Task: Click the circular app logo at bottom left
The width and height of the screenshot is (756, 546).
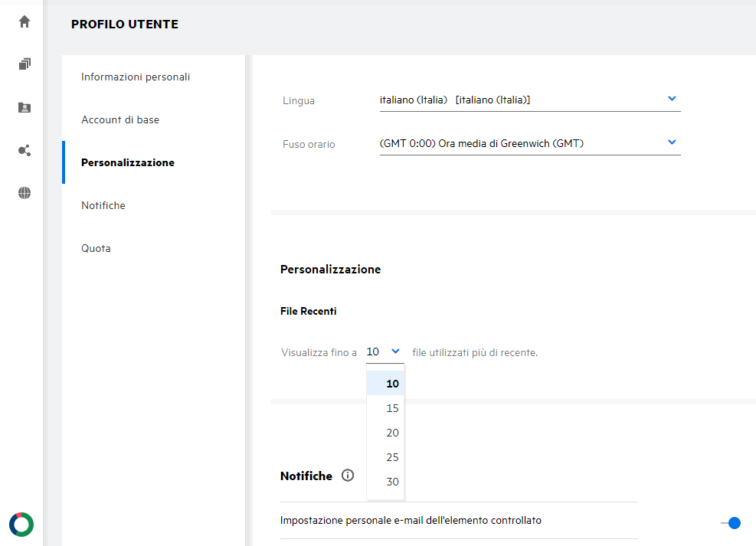Action: pos(21,524)
